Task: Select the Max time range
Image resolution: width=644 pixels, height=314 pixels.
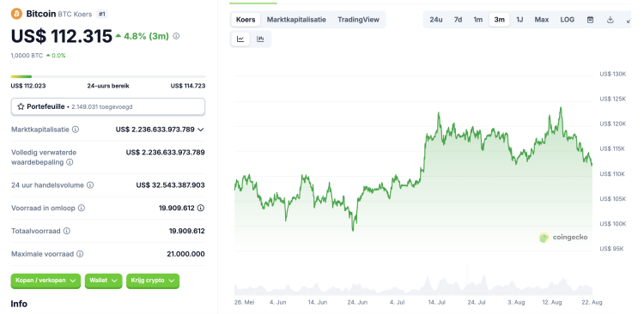Action: [542, 19]
